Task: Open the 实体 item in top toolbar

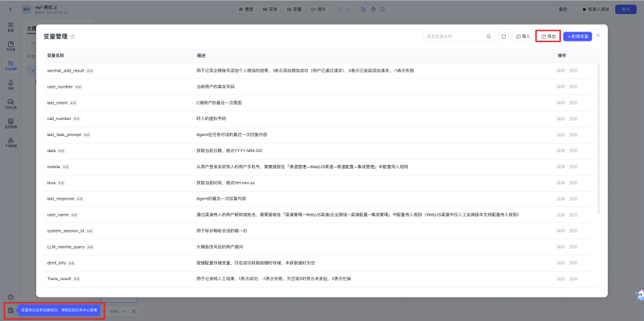Action: coord(270,9)
